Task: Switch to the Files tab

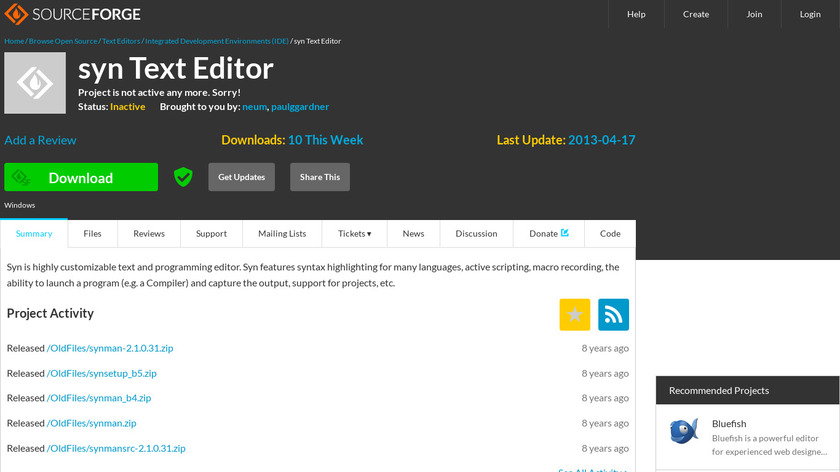Action: click(x=92, y=234)
